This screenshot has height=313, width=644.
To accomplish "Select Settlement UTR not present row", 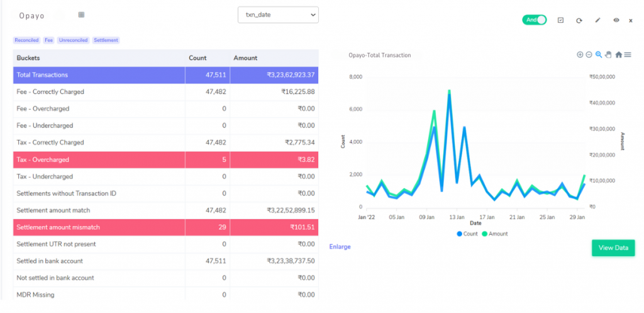I will tap(165, 244).
